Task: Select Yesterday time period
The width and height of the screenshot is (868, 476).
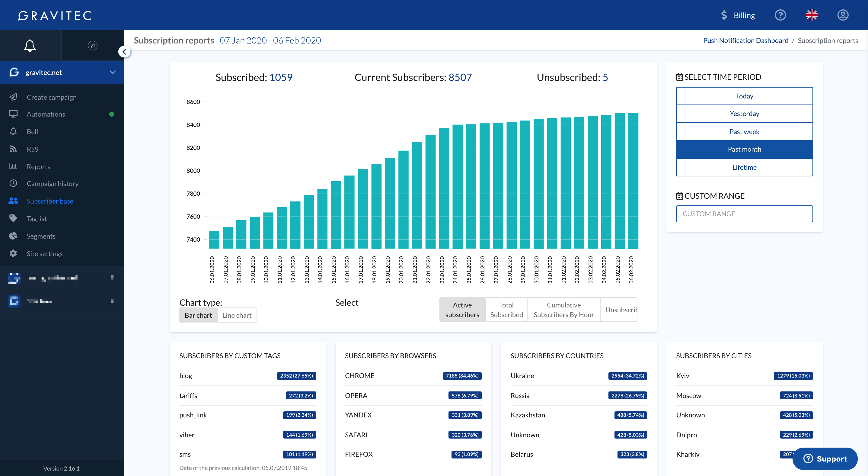Action: click(744, 114)
